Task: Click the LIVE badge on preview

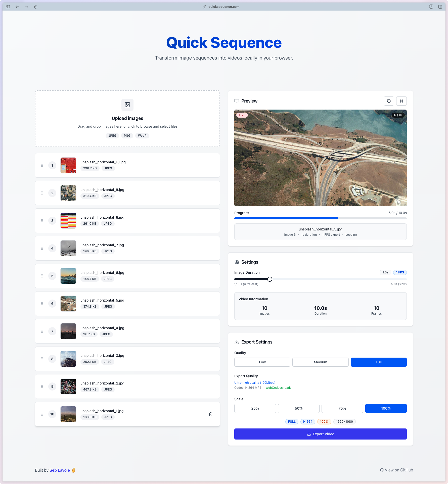Action: (242, 115)
